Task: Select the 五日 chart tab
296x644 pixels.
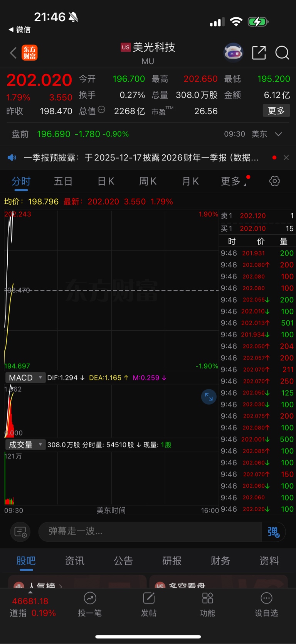Action: tap(63, 181)
